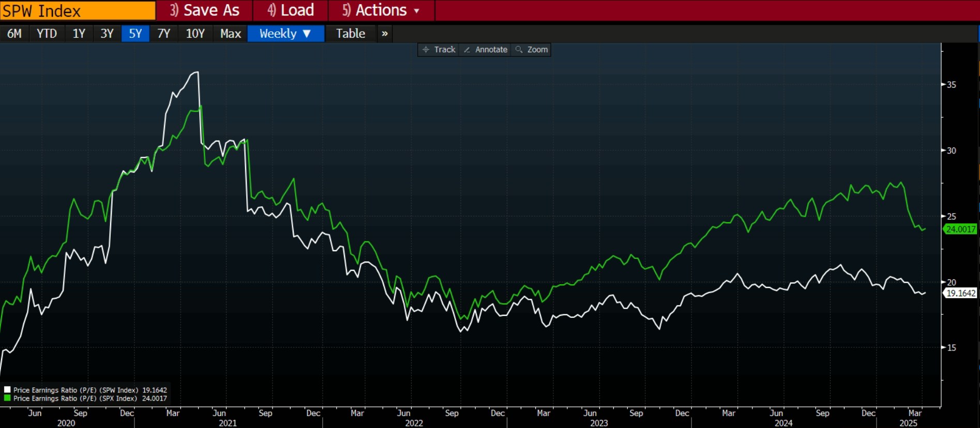Click the SPX Index P/E legend label
The height and width of the screenshot is (428, 980).
(x=76, y=398)
